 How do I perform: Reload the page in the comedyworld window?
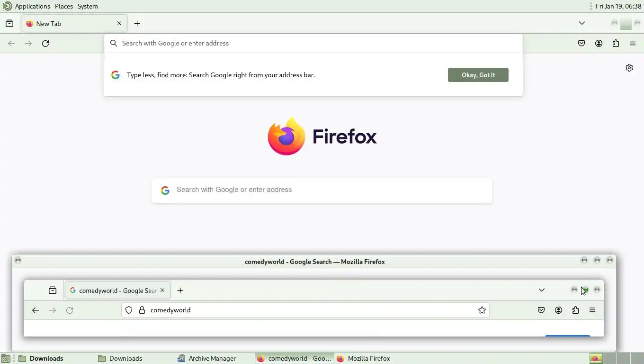point(70,310)
